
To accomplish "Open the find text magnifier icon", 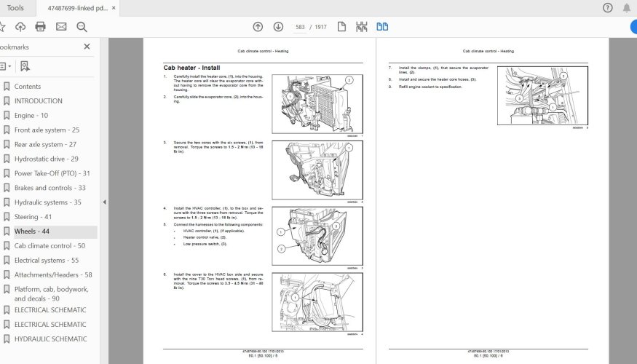I will pyautogui.click(x=82, y=27).
